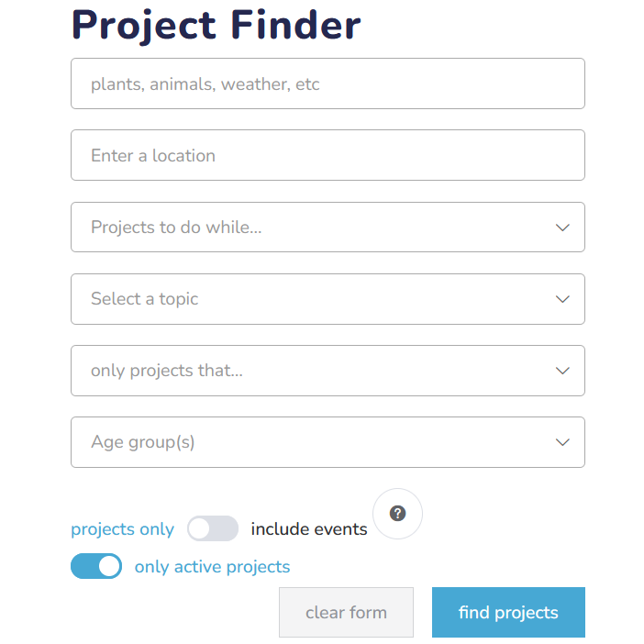Click chevron arrow on 'Projects to do while' field
This screenshot has height=644, width=644.
pos(563,228)
